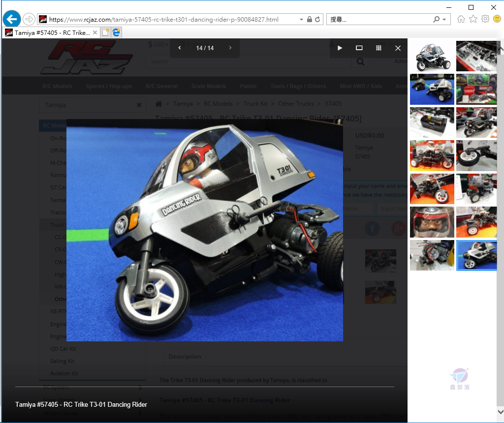
Task: Open thumbnail of bare chassis on red background
Action: point(432,156)
